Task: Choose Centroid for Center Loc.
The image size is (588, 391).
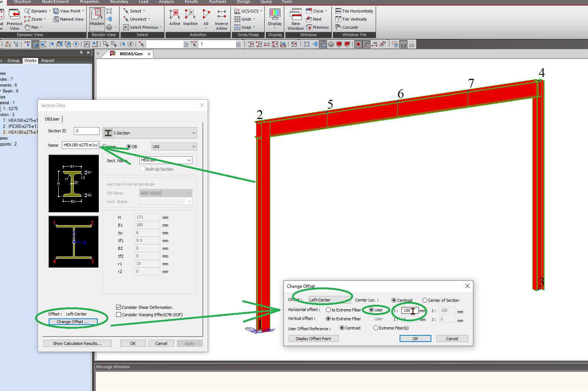Action: click(x=394, y=300)
